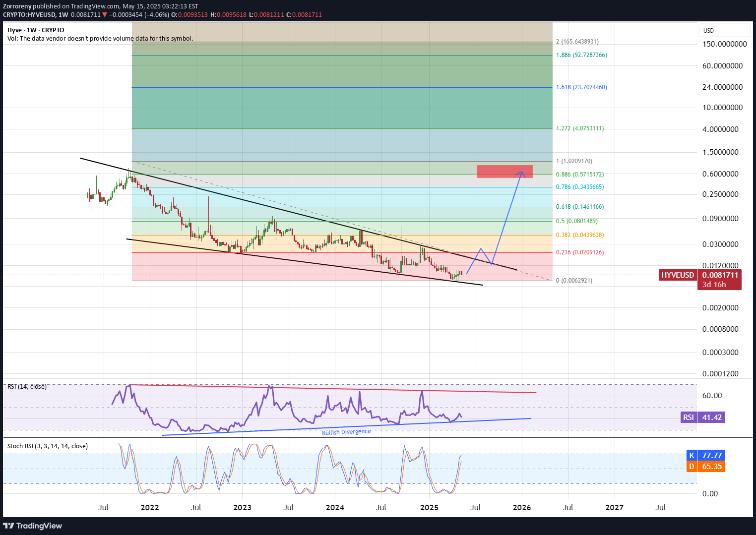The width and height of the screenshot is (756, 535).
Task: Select the 1.618 Fibonacci level label
Action: coord(581,87)
